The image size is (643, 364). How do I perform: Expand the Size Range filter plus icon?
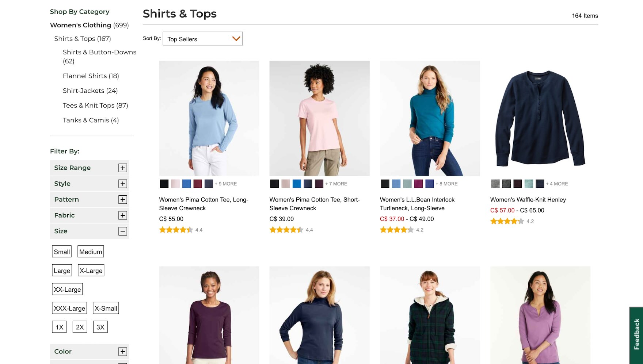[x=123, y=168]
